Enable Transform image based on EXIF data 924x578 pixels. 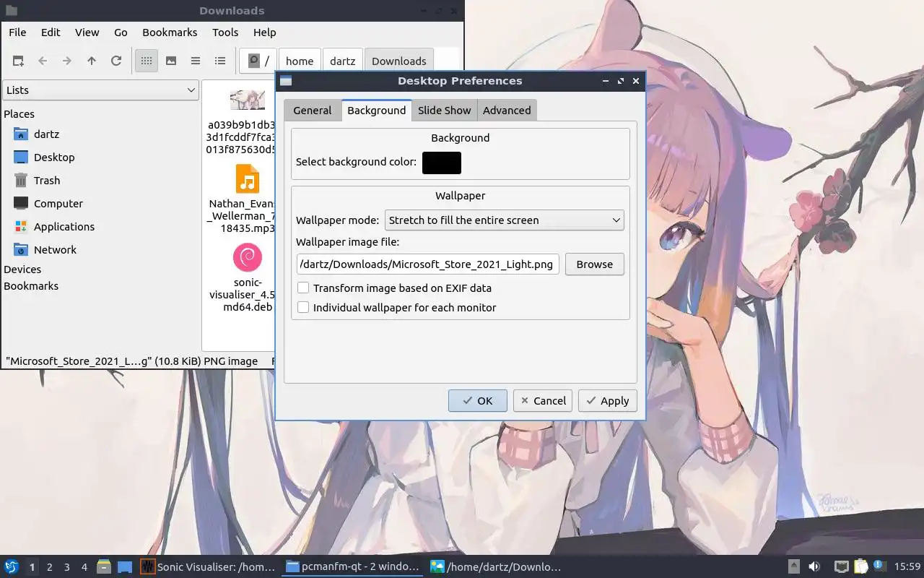tap(303, 288)
